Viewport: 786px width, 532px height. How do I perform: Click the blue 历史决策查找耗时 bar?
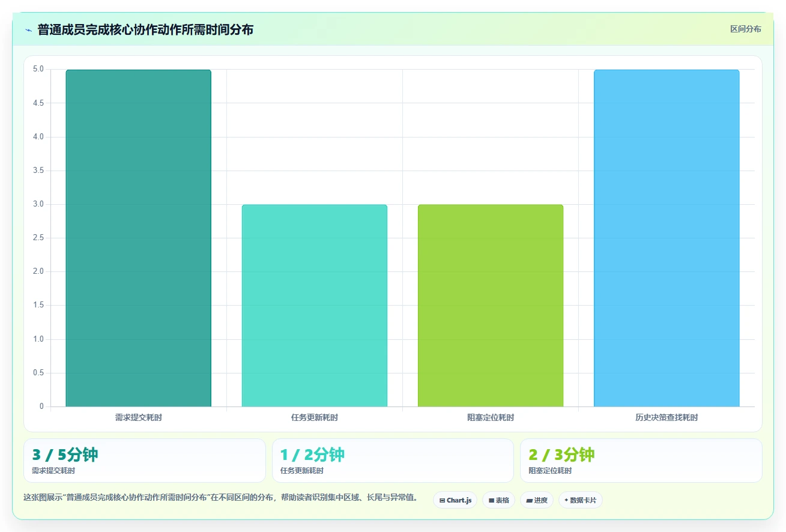point(667,238)
